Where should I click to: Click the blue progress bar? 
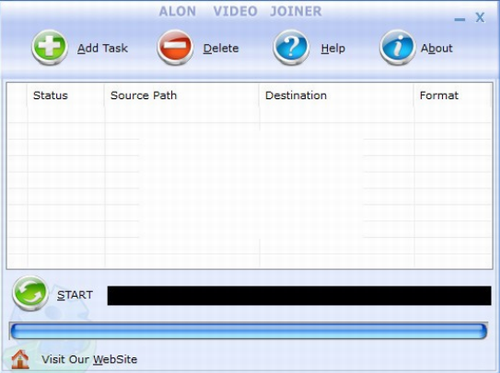coord(249,331)
